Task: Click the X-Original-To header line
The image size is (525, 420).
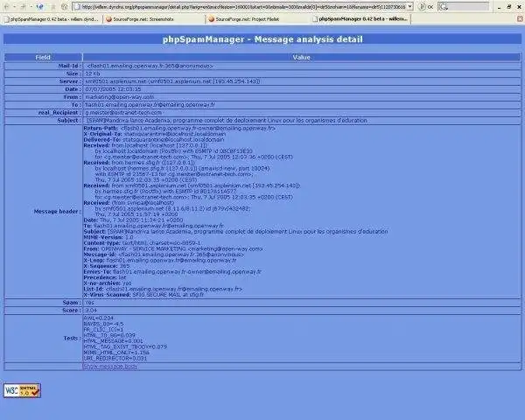Action: [x=155, y=134]
